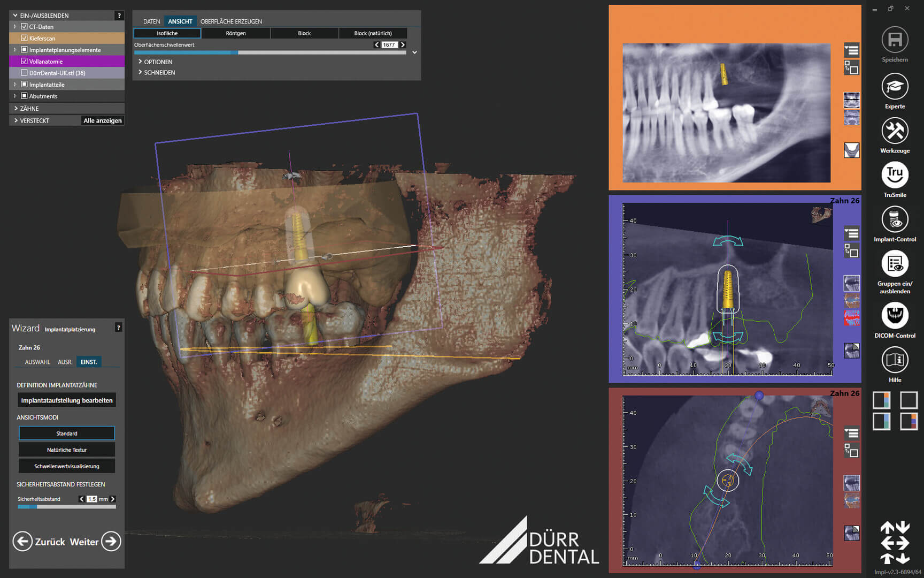The image size is (924, 578).
Task: Increase Sicherheitsabstand with right arrow
Action: [112, 499]
